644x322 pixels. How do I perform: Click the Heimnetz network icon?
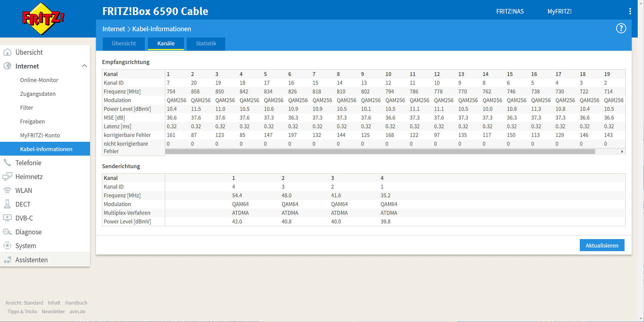pos(7,177)
